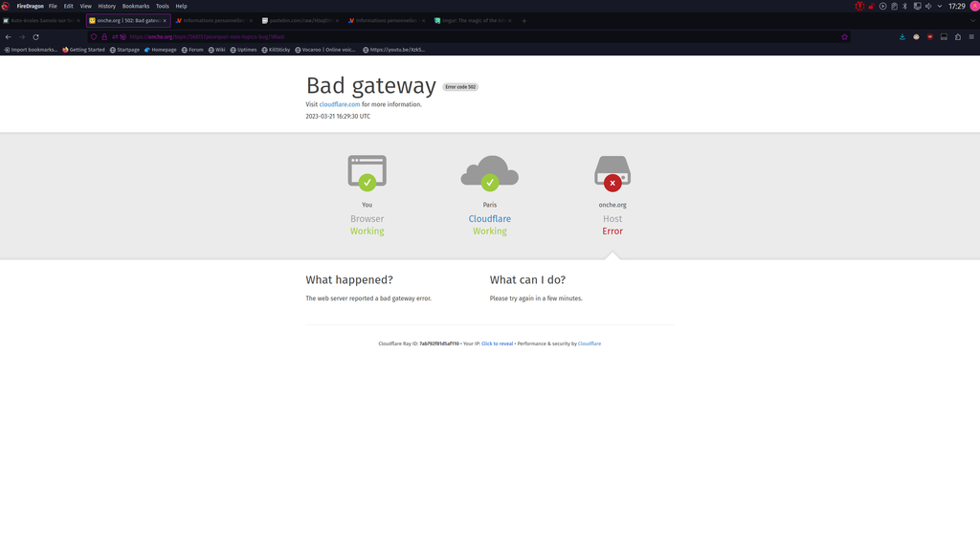The image size is (980, 552).
Task: Open the pink user avatar in the panel
Action: click(974, 7)
